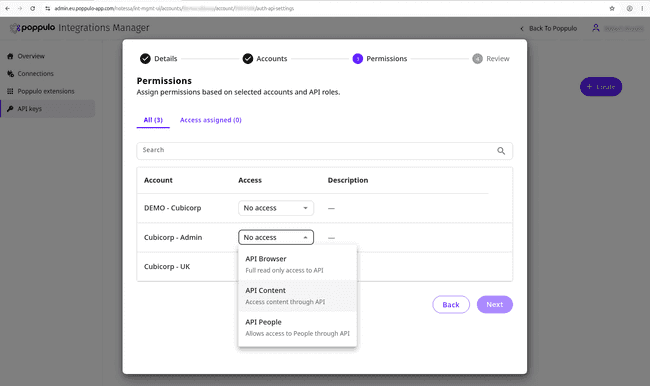The width and height of the screenshot is (650, 386).
Task: Click the Details step checkmark
Action: [145, 58]
